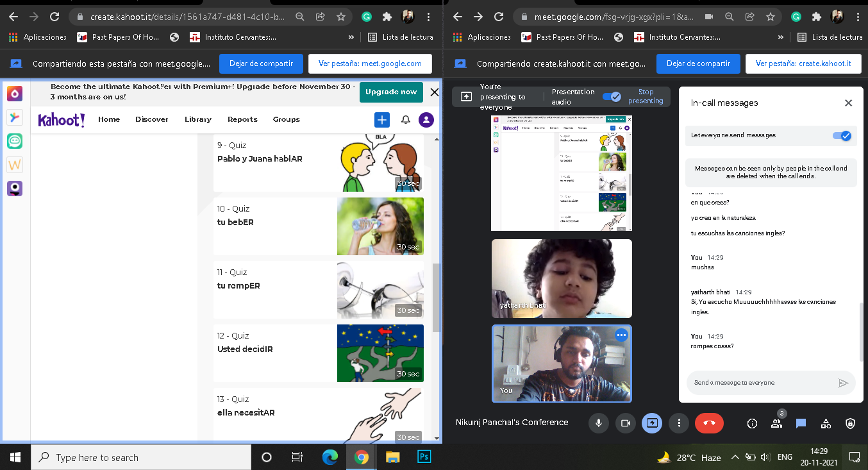Go to the Library menu item

[197, 119]
